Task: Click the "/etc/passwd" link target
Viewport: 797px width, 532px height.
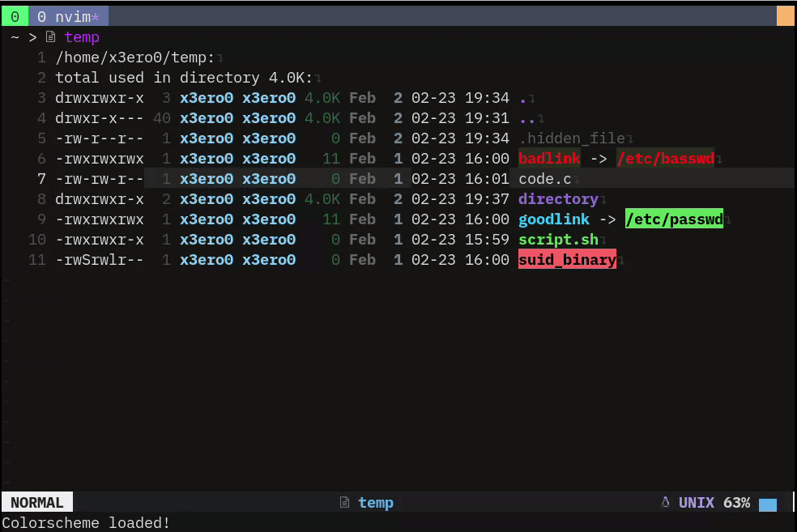Action: (674, 219)
